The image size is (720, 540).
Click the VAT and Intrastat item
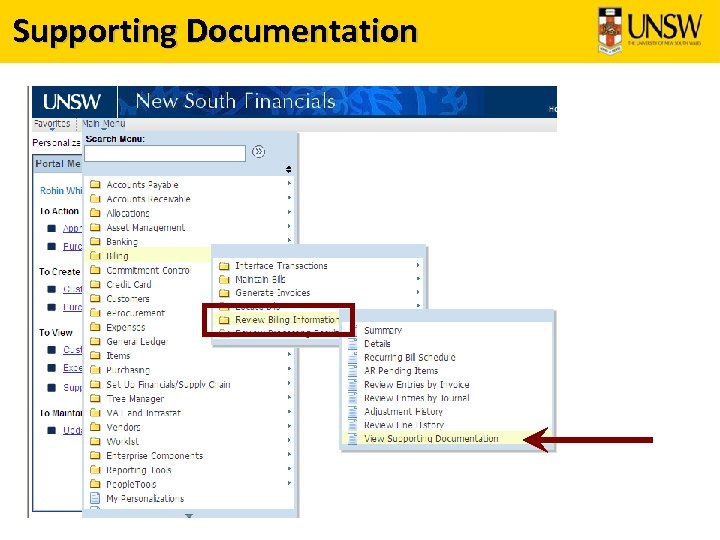pos(143,413)
